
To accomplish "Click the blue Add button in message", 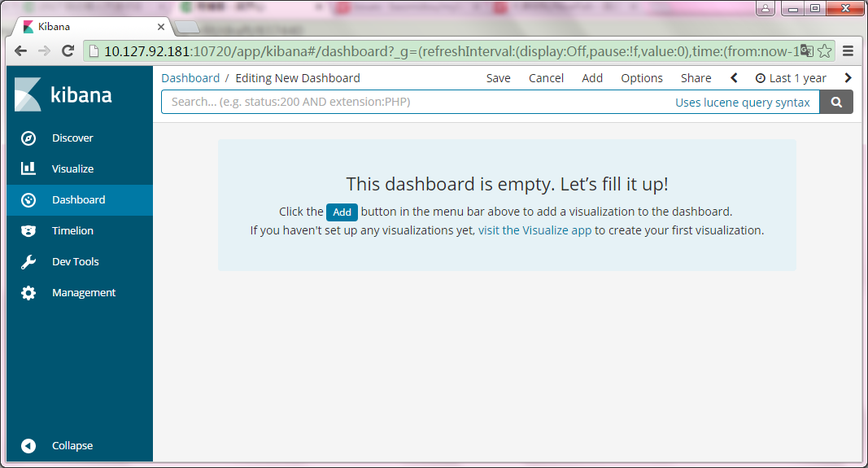I will coord(342,212).
